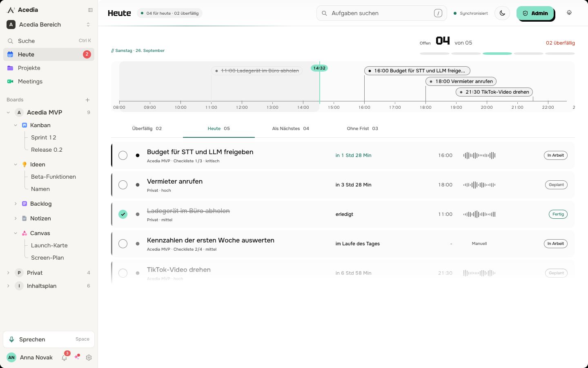Collapse the Kanban section chevron
The height and width of the screenshot is (368, 588).
16,125
